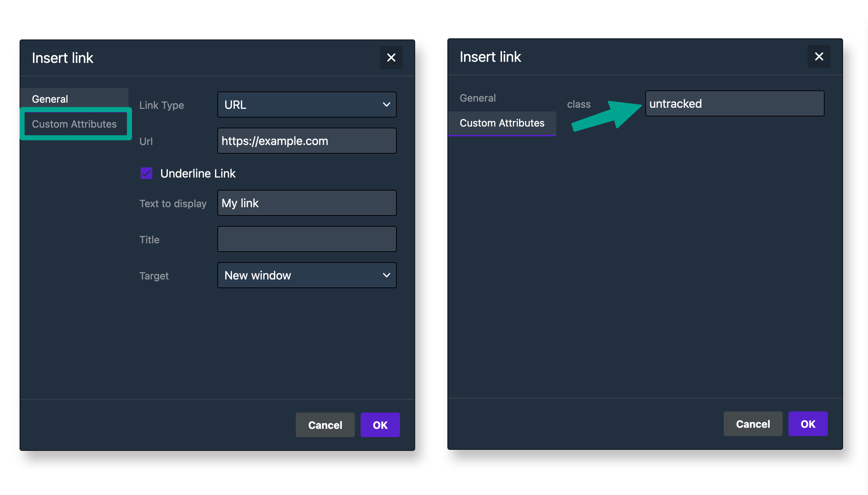Click the close icon on right dialog

click(x=819, y=57)
